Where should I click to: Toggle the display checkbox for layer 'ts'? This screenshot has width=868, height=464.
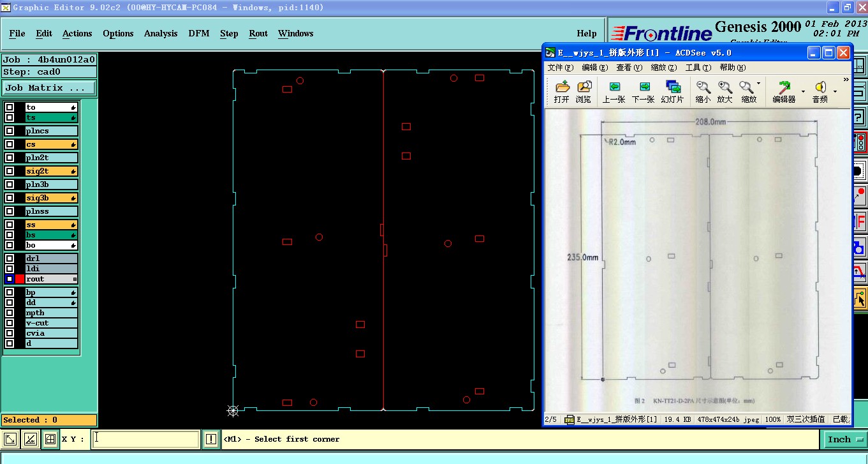pos(10,117)
